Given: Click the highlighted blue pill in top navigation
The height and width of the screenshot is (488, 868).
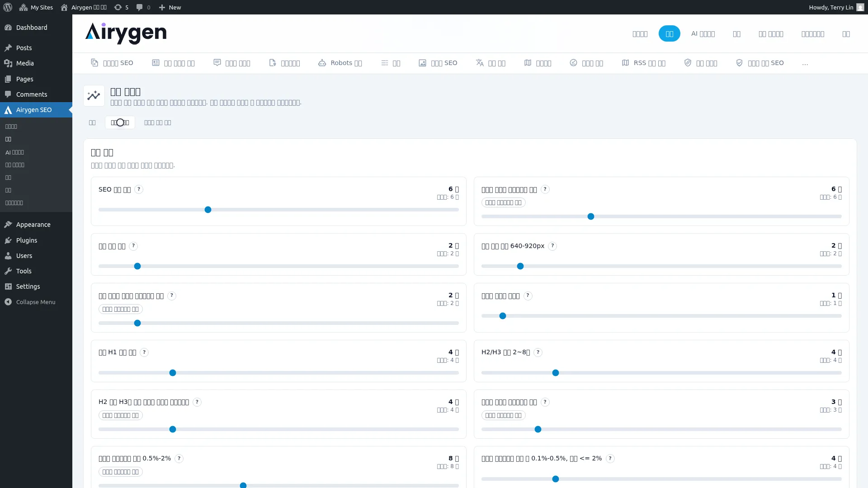Looking at the screenshot, I should pyautogui.click(x=669, y=33).
